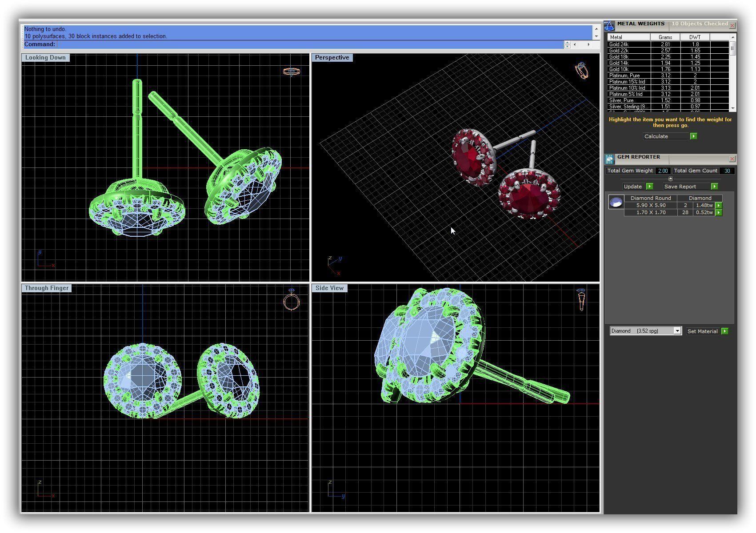Click the Metal Weights scale icon
This screenshot has height=533, width=756.
[609, 26]
